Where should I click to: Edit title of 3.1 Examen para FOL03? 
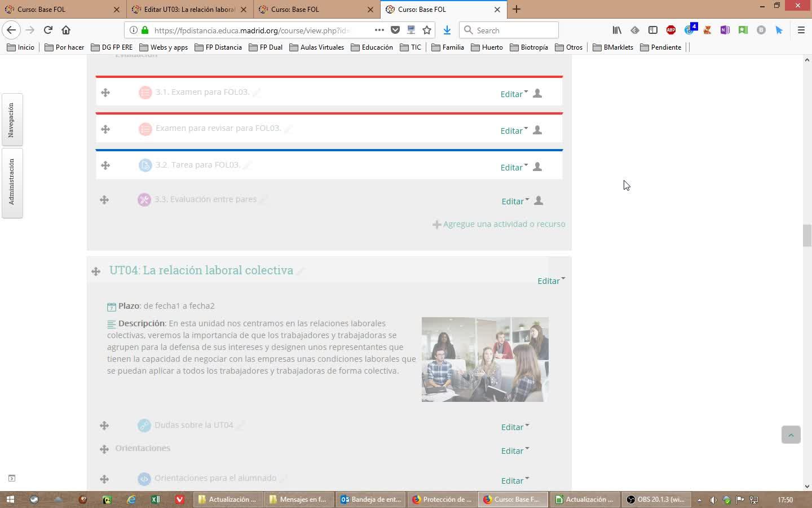pos(257,93)
